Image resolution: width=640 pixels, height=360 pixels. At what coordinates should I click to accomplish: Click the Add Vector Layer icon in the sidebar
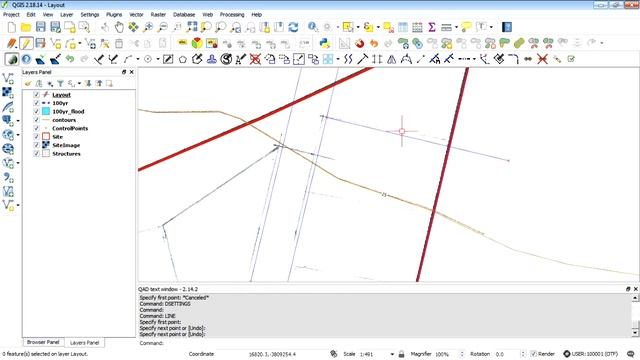(x=8, y=78)
